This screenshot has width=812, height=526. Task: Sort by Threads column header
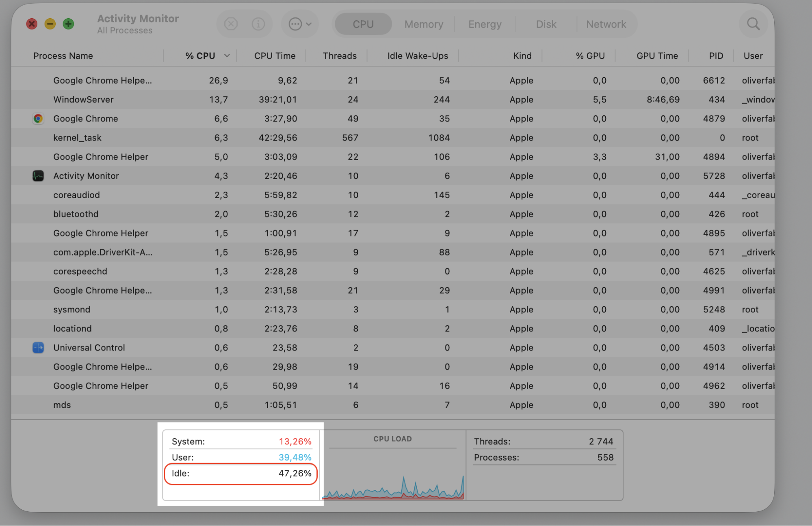point(340,56)
